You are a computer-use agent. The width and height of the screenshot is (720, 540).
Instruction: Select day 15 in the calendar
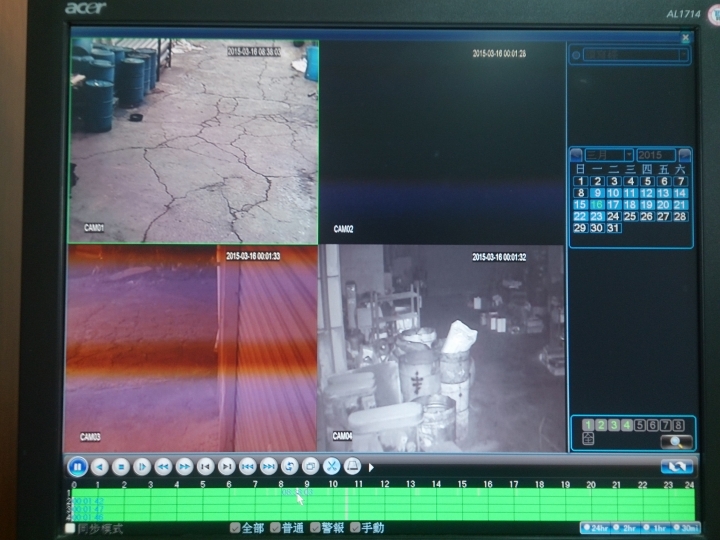[x=580, y=205]
